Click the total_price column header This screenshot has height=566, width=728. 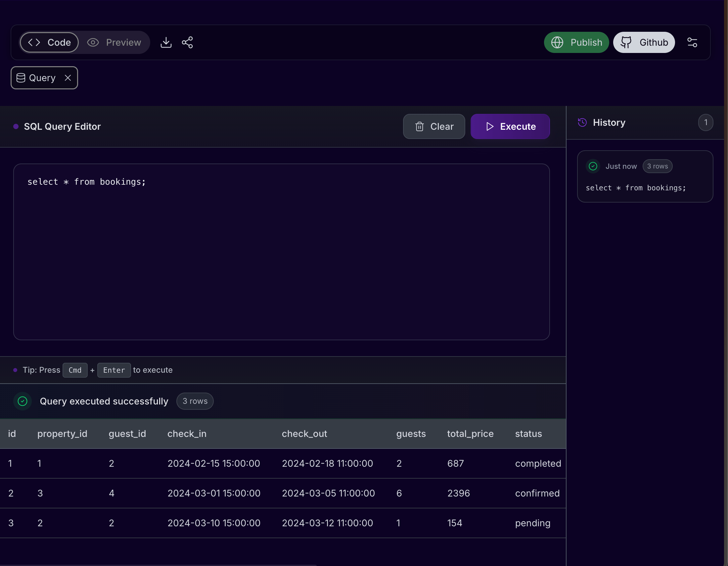[x=470, y=434]
